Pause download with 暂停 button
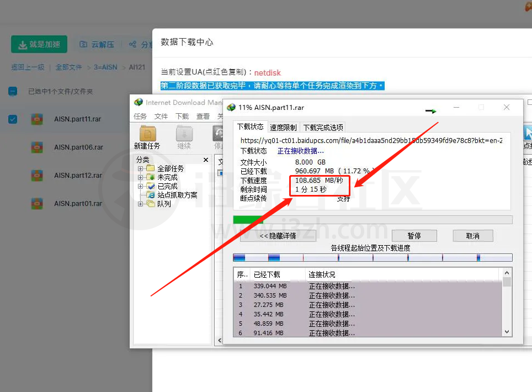 (x=414, y=236)
